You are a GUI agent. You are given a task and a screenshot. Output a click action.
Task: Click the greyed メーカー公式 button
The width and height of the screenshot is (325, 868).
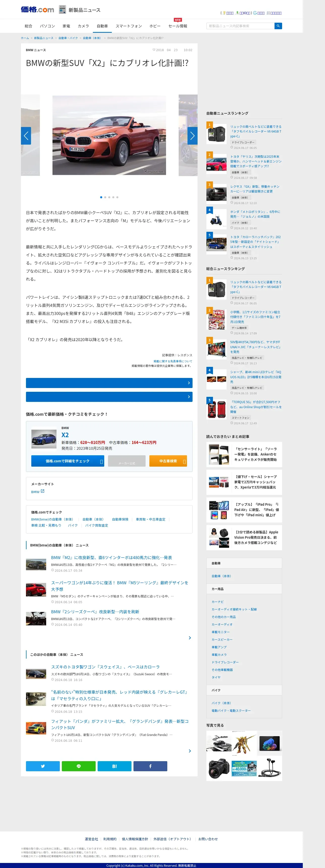point(127,461)
